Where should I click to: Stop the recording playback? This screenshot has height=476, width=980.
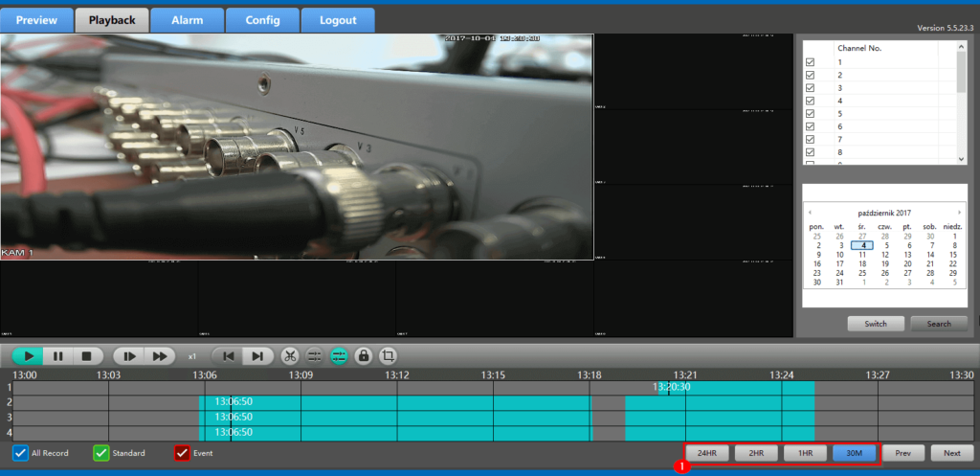(85, 355)
